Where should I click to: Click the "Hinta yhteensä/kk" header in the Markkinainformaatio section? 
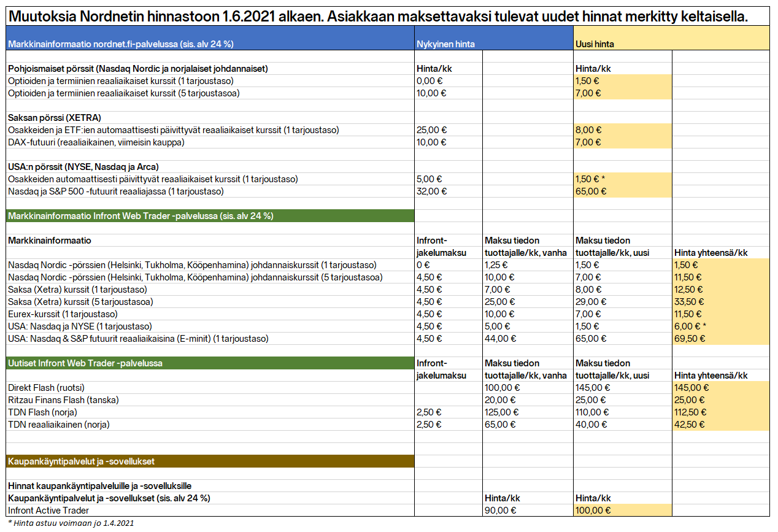711,253
